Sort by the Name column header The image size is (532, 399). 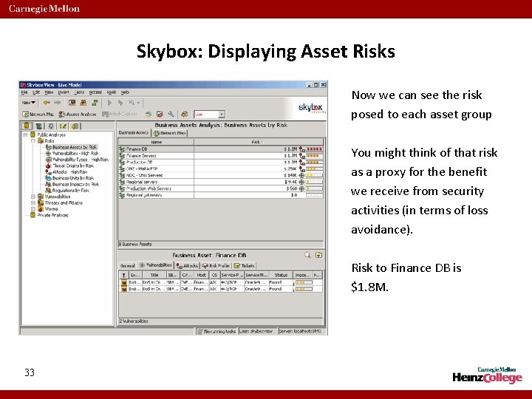pyautogui.click(x=156, y=142)
